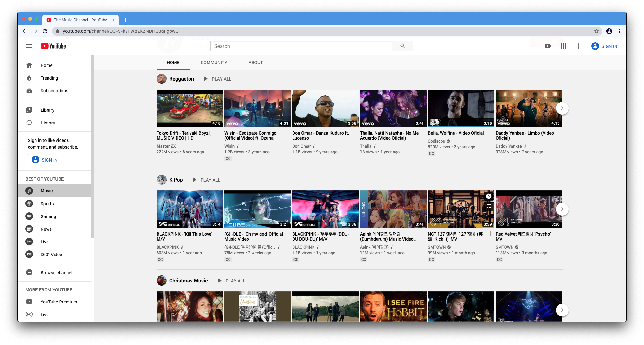
Task: Show next Christmas Music videos arrow
Action: 562,310
